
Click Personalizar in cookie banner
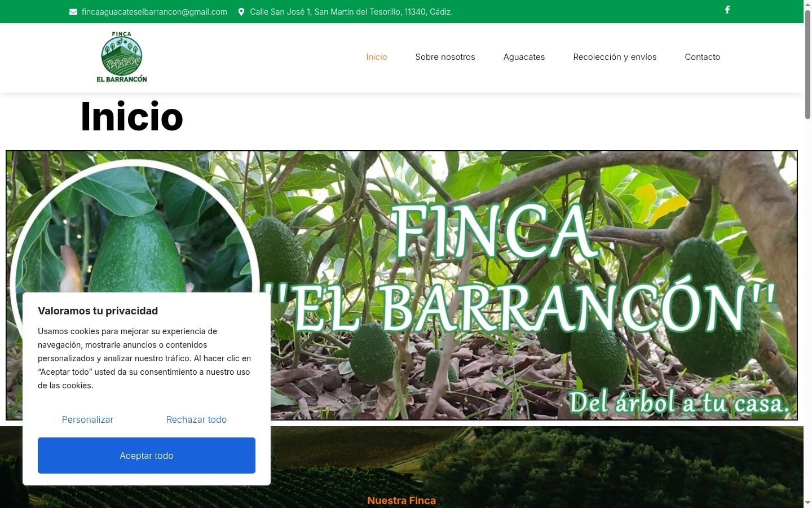pyautogui.click(x=87, y=419)
